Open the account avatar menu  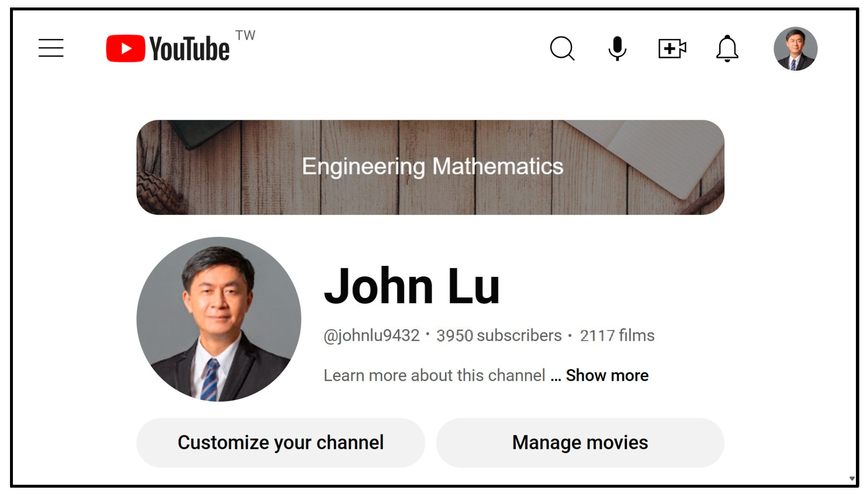click(x=795, y=49)
